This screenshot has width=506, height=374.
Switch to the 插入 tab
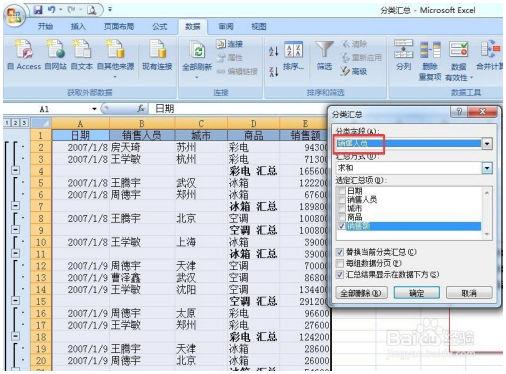(x=78, y=26)
